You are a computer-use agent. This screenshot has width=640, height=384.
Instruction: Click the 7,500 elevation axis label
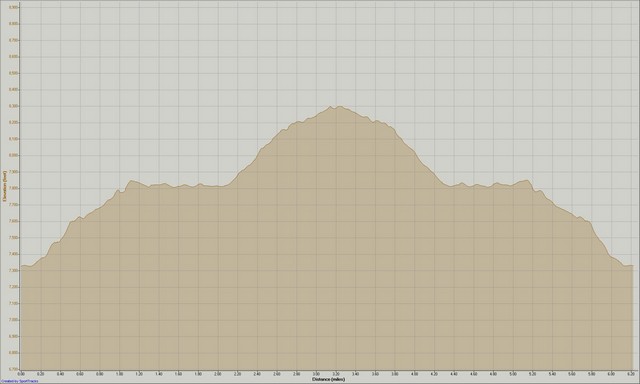[13, 238]
